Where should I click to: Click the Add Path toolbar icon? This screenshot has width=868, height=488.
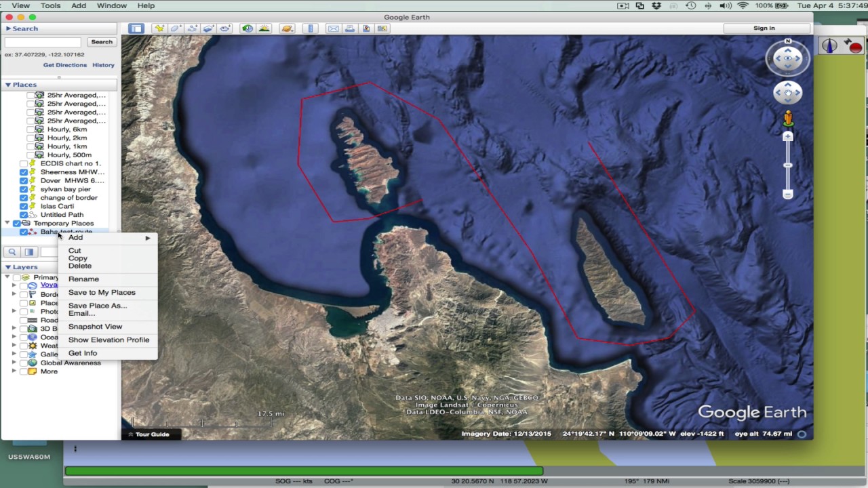(x=192, y=28)
